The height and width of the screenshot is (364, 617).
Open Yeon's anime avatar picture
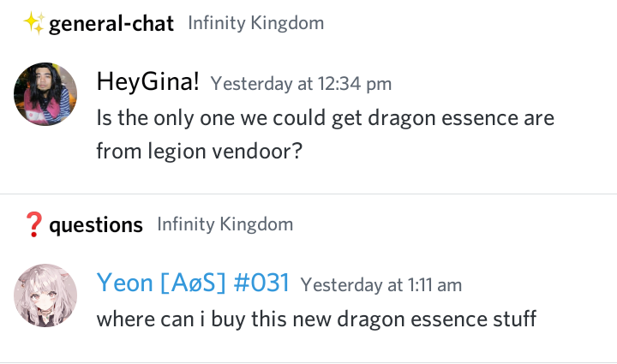46,295
